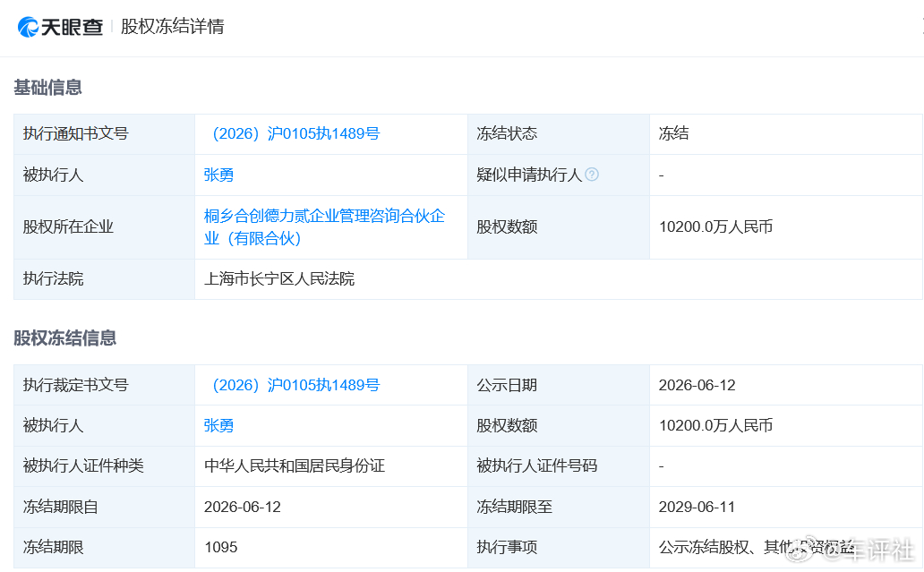Viewport: 924px width, 572px height.
Task: Select the 被执行人 label in 基础信息 table
Action: [x=53, y=175]
